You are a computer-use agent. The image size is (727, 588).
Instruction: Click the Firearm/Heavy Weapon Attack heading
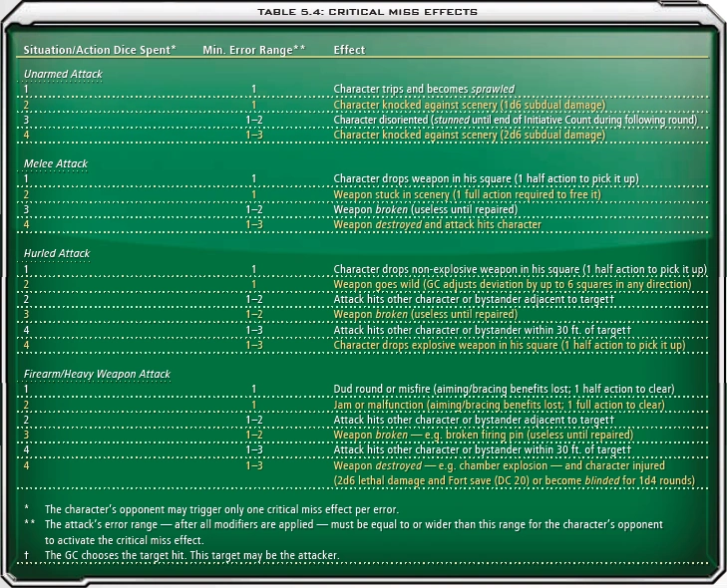[x=97, y=374]
